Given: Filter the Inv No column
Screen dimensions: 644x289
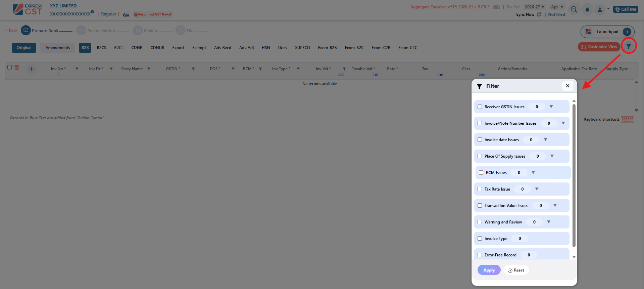Looking at the screenshot, I should [77, 69].
